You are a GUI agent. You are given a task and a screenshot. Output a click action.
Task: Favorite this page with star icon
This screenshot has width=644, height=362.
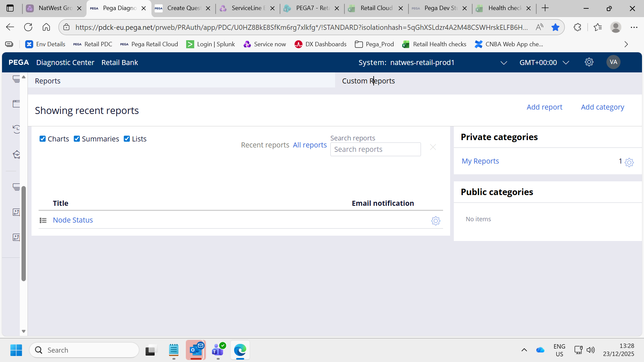(555, 27)
